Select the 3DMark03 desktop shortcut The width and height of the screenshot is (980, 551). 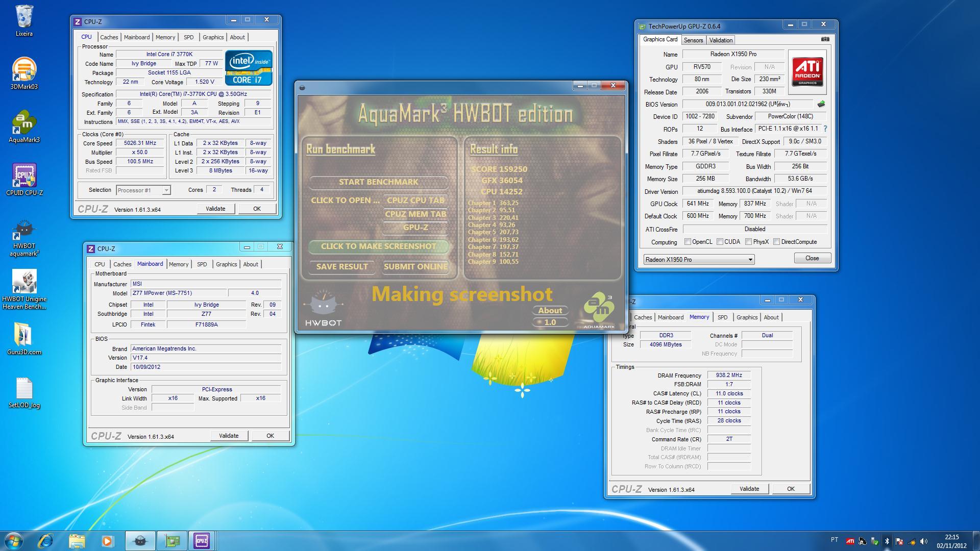[x=24, y=73]
